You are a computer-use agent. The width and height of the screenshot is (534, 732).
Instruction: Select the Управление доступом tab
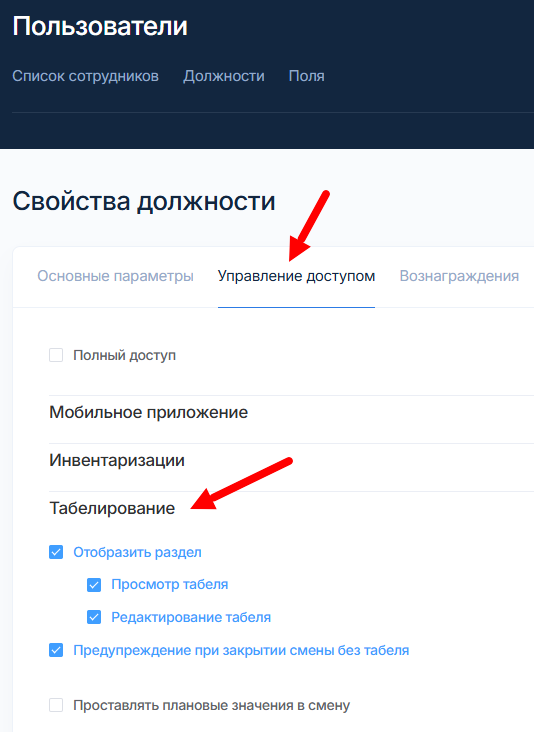coord(296,276)
